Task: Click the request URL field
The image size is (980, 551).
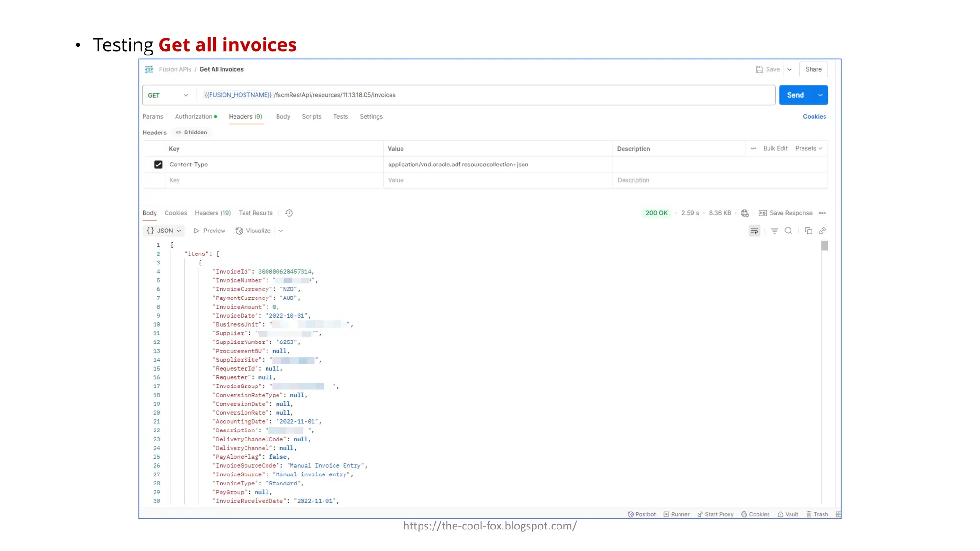Action: point(486,95)
